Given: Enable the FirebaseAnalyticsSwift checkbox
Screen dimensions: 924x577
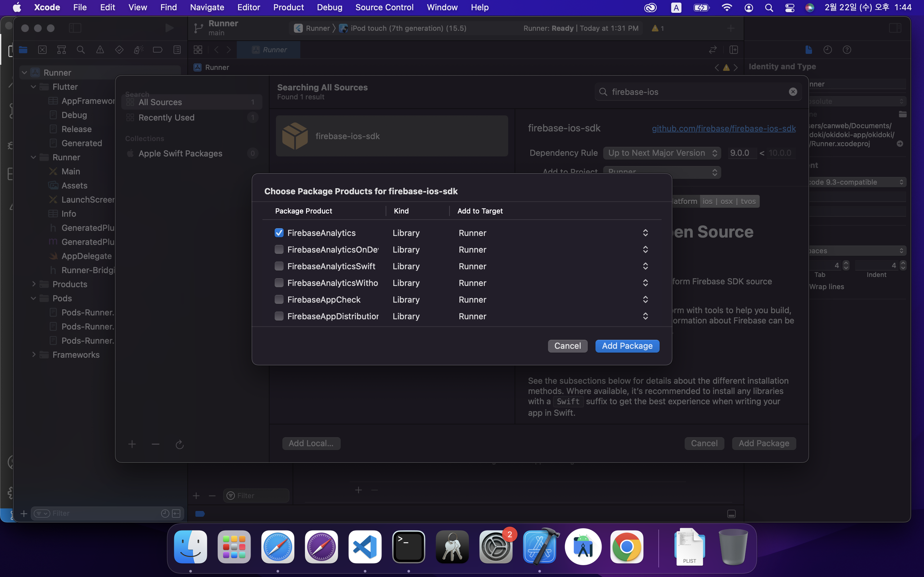Looking at the screenshot, I should tap(279, 266).
